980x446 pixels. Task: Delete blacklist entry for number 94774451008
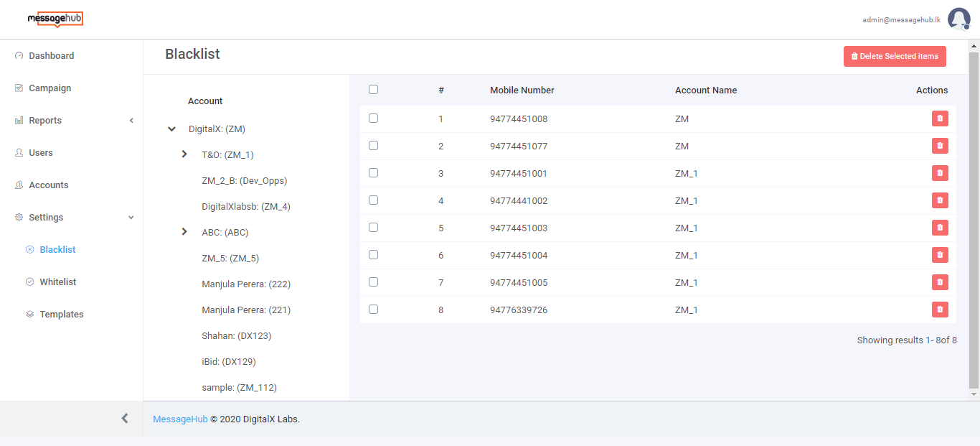coord(939,119)
